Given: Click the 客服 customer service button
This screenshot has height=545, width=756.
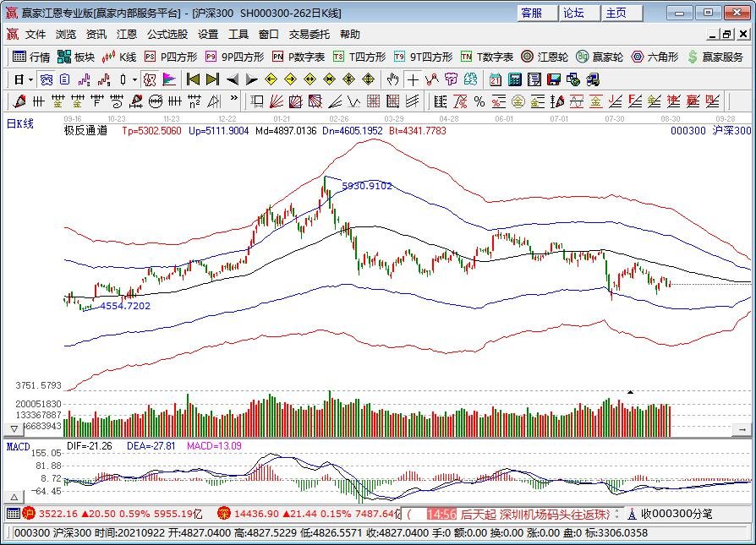Looking at the screenshot, I should coord(538,13).
